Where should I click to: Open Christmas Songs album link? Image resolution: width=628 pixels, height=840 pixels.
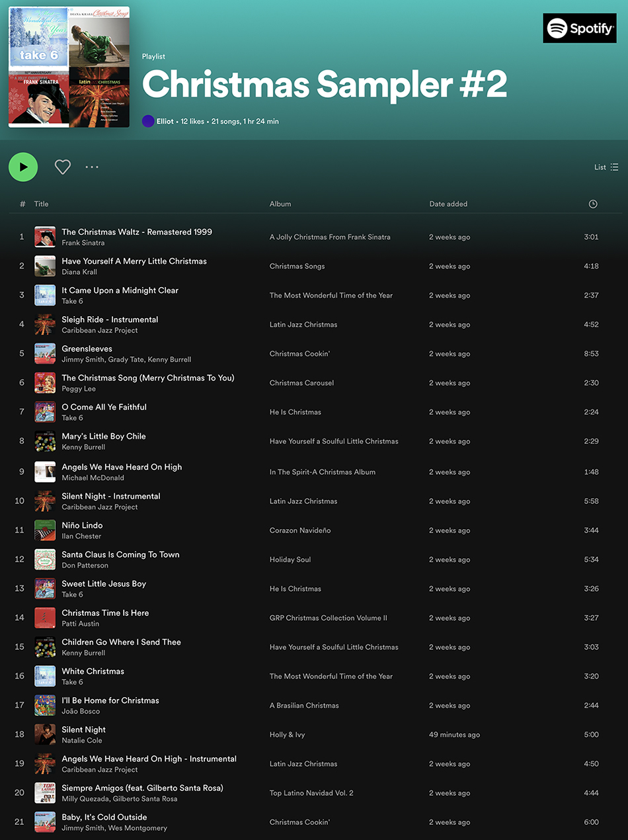tap(297, 266)
